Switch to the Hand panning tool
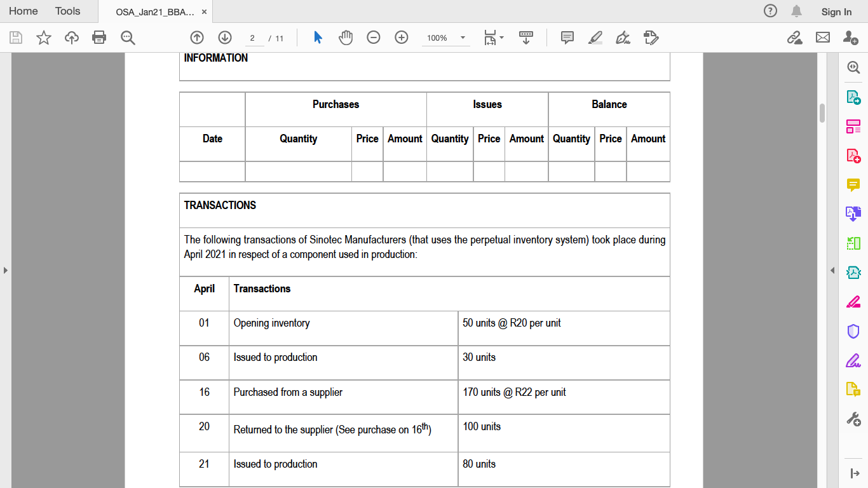 tap(346, 37)
